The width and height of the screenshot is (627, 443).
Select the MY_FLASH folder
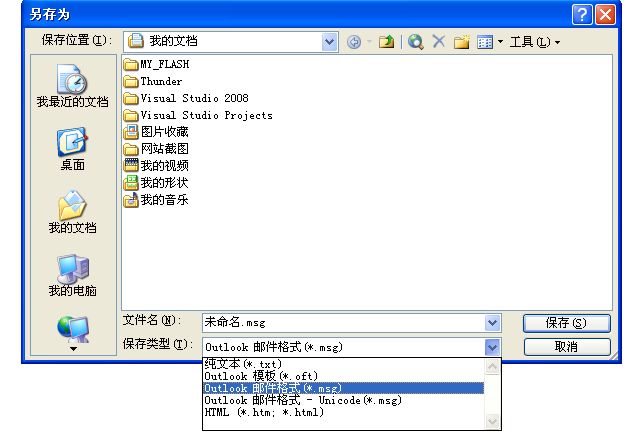[156, 64]
